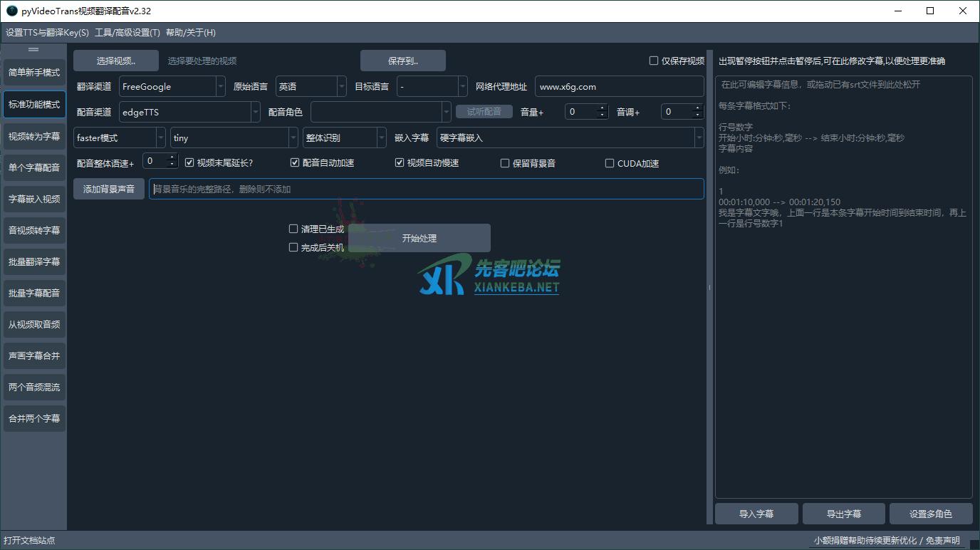Open the 工具/高级设置(T) menu
Image resolution: width=980 pixels, height=550 pixels.
coord(127,33)
